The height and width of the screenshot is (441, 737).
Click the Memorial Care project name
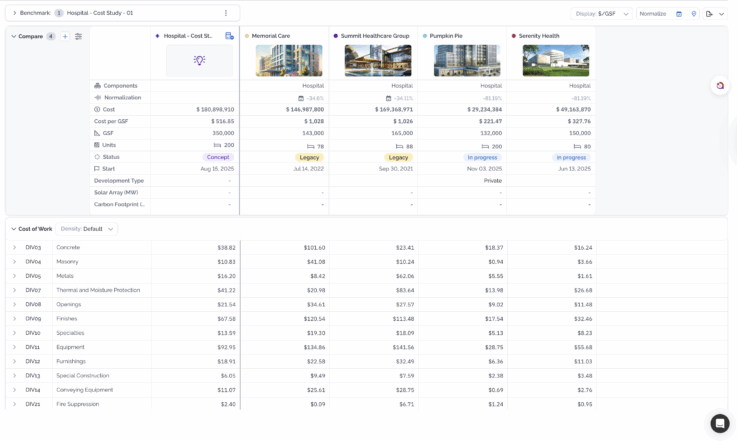tap(271, 36)
